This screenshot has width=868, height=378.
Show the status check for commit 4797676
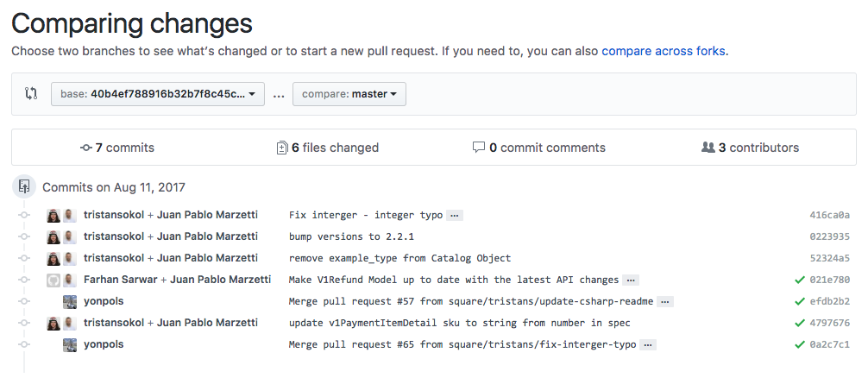(x=800, y=323)
